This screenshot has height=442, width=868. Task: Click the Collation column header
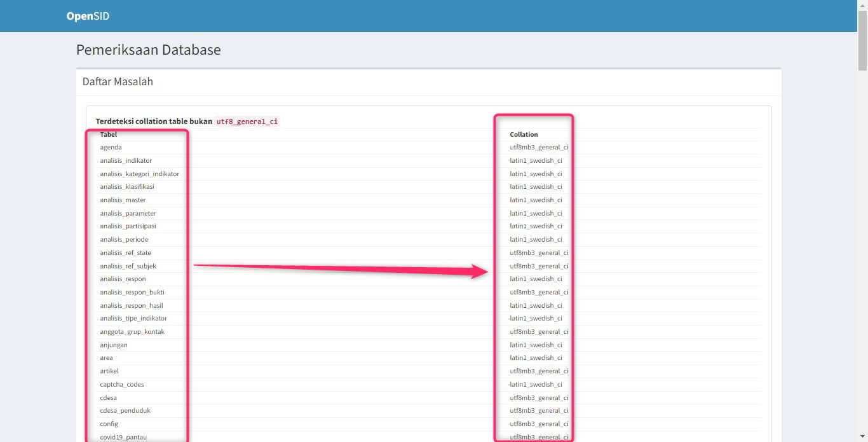pos(524,134)
